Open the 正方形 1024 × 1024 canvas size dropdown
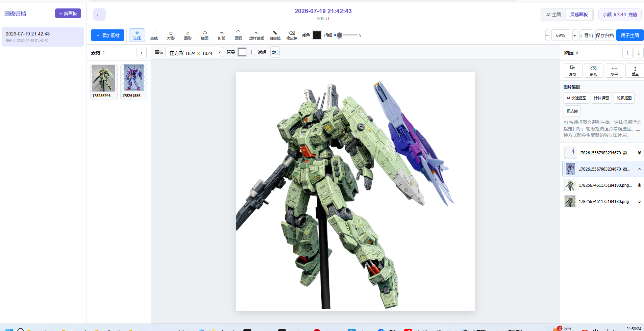The height and width of the screenshot is (331, 644). tap(194, 52)
